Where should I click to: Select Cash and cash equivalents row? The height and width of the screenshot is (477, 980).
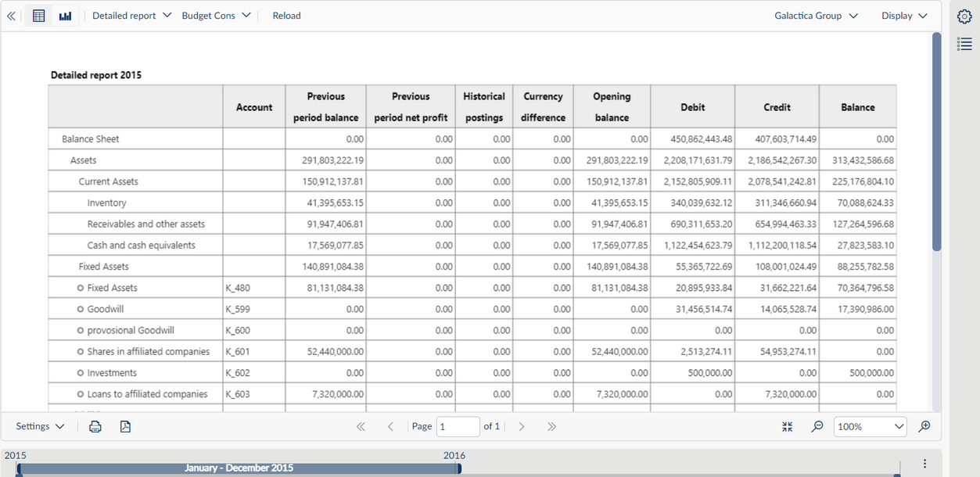472,246
